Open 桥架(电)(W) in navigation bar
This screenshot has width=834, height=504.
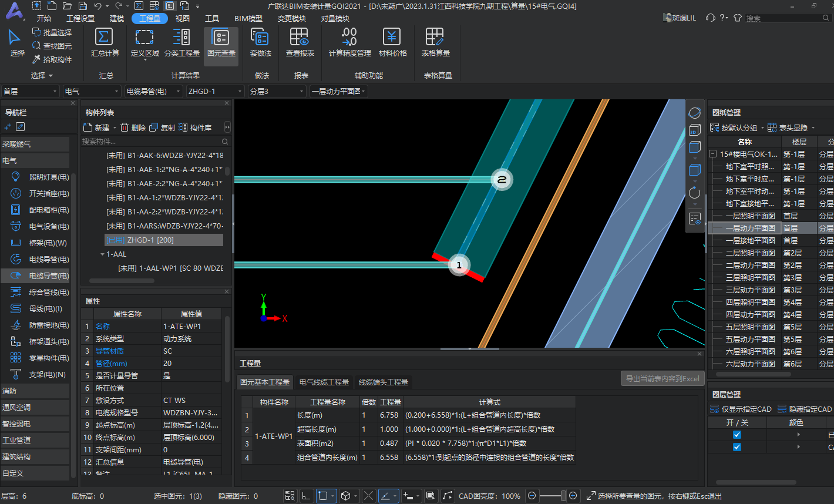click(40, 243)
